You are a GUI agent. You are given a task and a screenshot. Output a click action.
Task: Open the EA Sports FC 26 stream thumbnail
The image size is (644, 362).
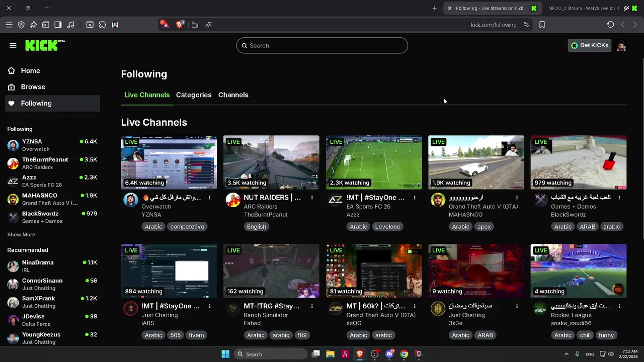pyautogui.click(x=374, y=162)
